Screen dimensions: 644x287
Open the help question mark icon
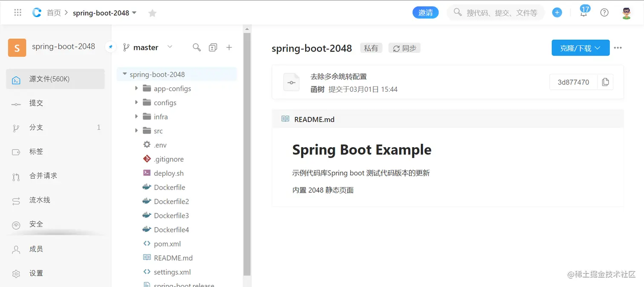tap(604, 12)
